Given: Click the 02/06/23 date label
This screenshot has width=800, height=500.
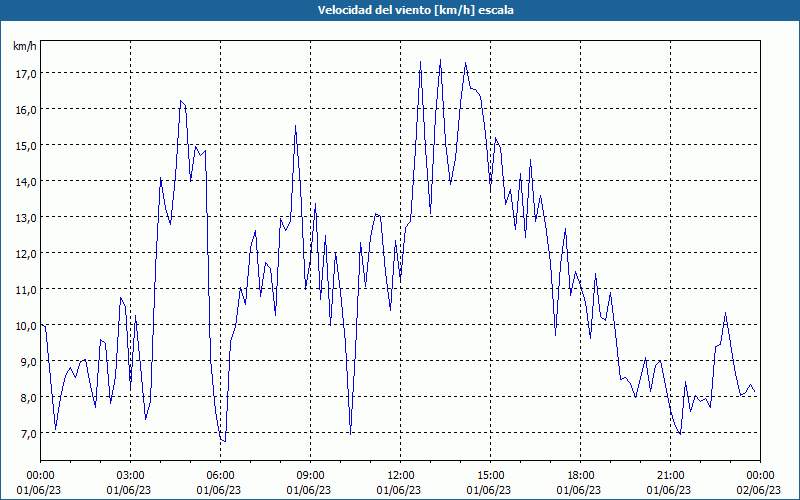Looking at the screenshot, I should (x=759, y=490).
